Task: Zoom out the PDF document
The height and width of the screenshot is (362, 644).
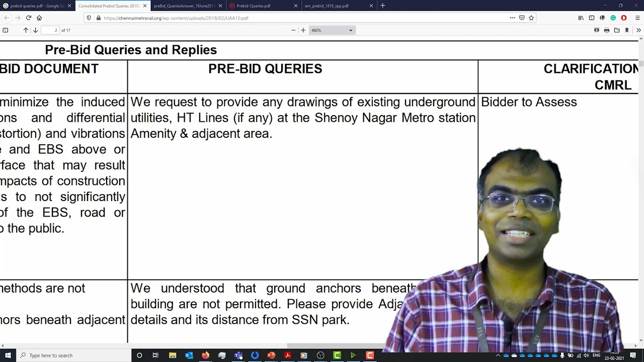Action: pos(293,30)
